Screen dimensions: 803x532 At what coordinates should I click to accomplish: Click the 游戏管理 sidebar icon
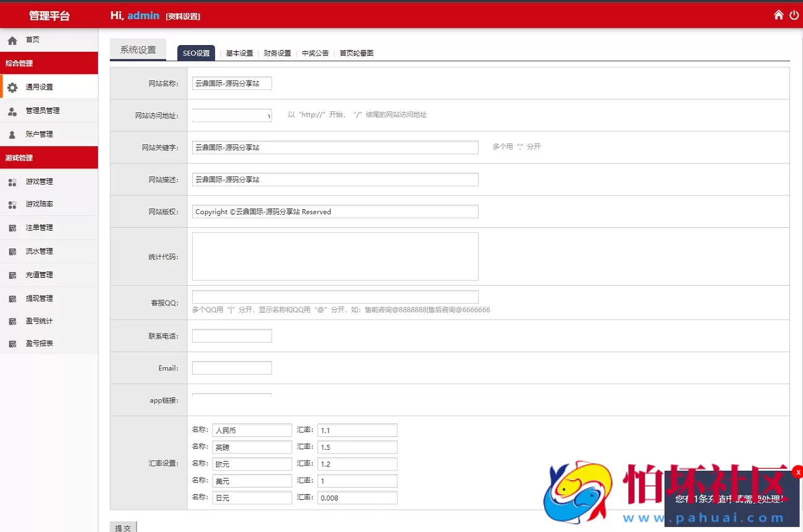pos(12,182)
